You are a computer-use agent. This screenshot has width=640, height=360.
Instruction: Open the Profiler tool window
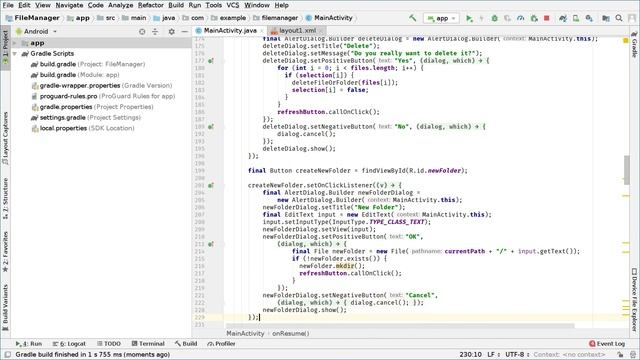[x=221, y=344]
